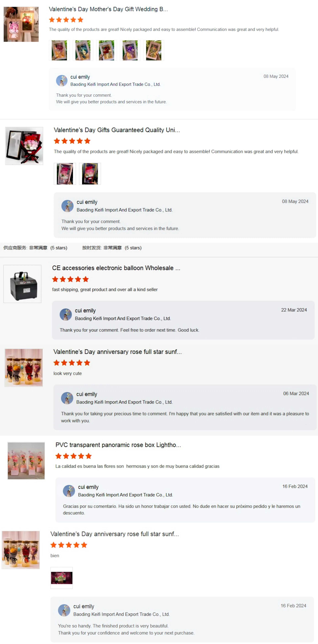Click Baoding Keifi company name in the 16 Feb Spanish reply

[x=126, y=495]
